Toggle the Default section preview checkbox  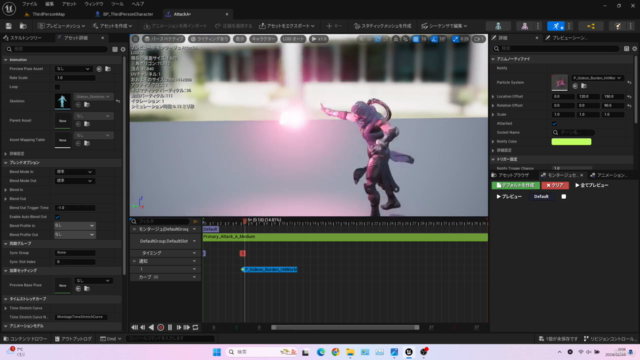click(564, 197)
